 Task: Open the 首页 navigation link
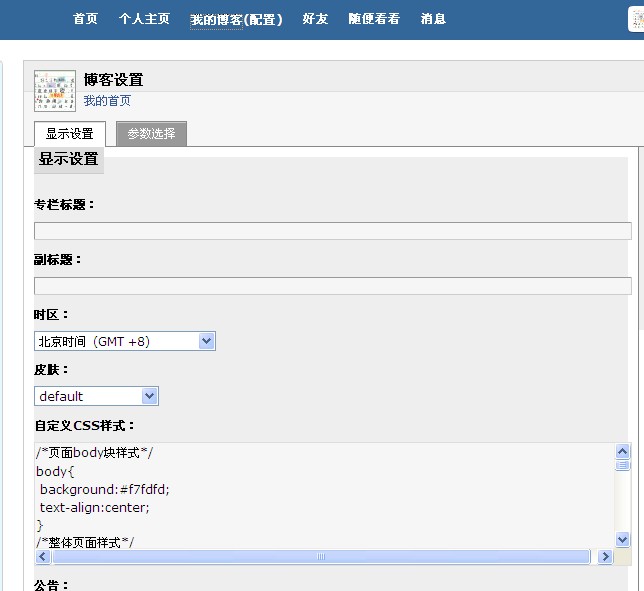[x=85, y=19]
